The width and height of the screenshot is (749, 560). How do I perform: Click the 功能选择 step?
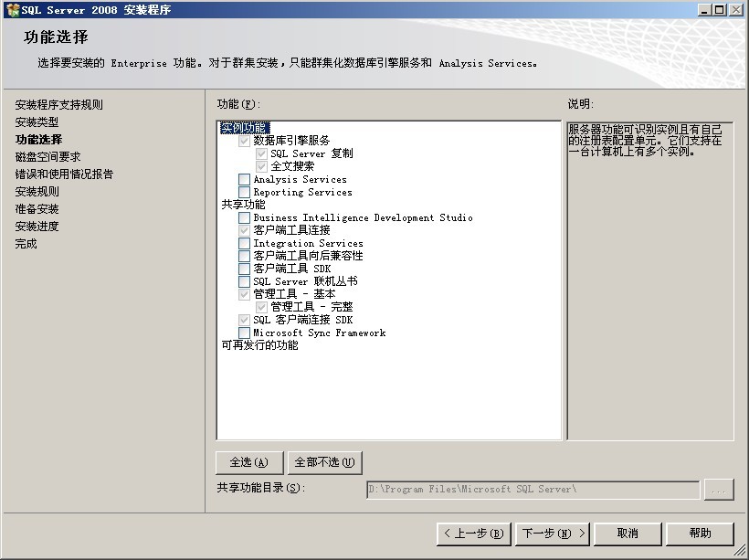[38, 140]
